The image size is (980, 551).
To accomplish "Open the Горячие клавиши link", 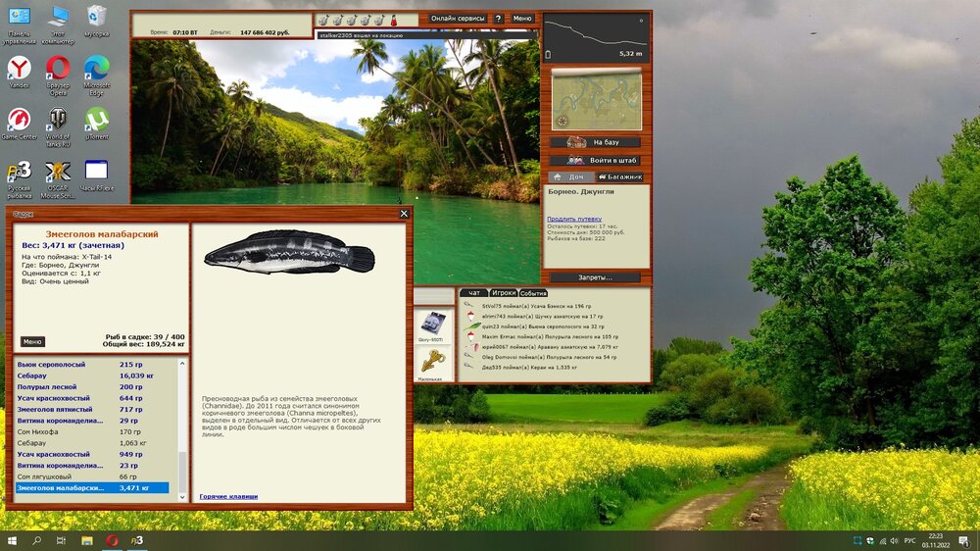I will coord(228,496).
